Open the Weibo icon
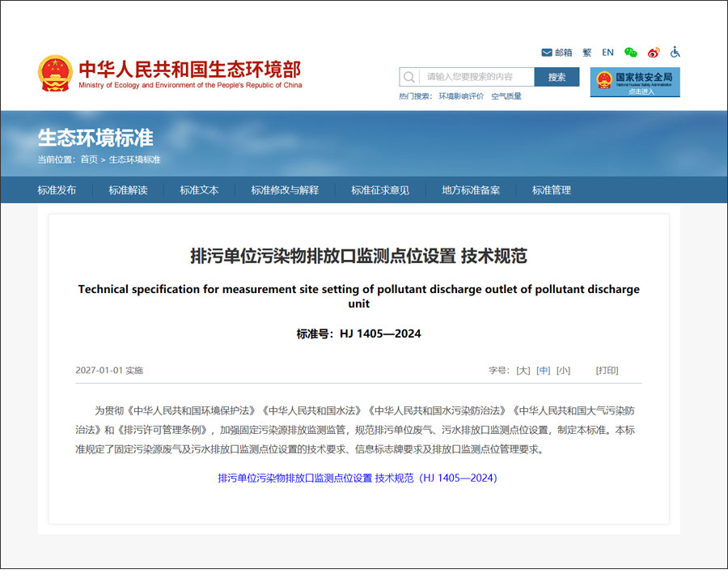Screen dimensions: 728x578 pyautogui.click(x=654, y=53)
